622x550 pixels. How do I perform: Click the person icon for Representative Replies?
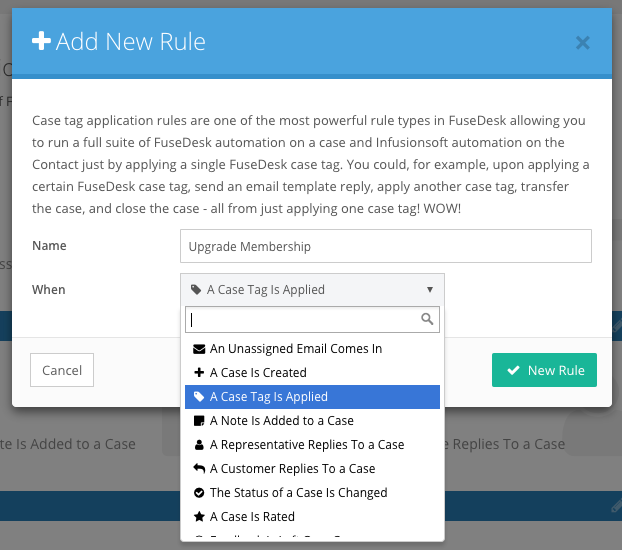pos(199,445)
